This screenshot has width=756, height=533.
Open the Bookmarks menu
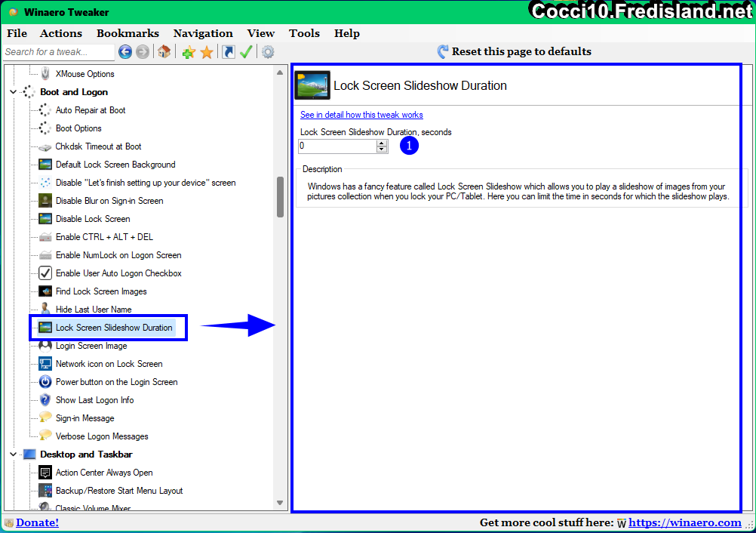coord(128,33)
